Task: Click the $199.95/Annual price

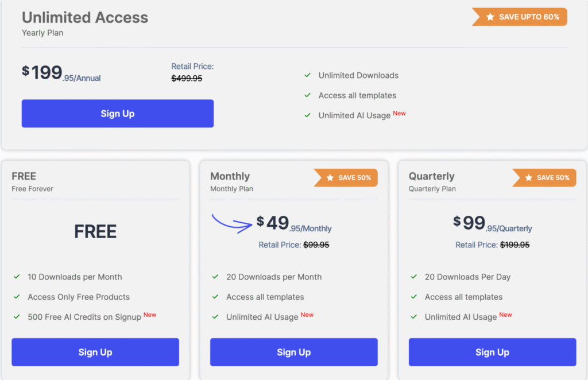Action: (x=61, y=73)
